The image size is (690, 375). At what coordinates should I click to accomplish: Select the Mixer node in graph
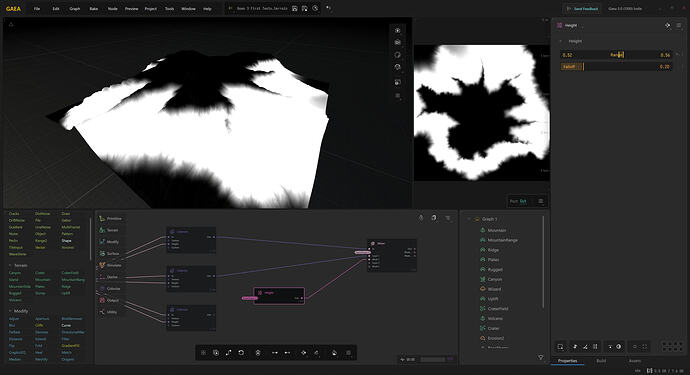(x=392, y=255)
